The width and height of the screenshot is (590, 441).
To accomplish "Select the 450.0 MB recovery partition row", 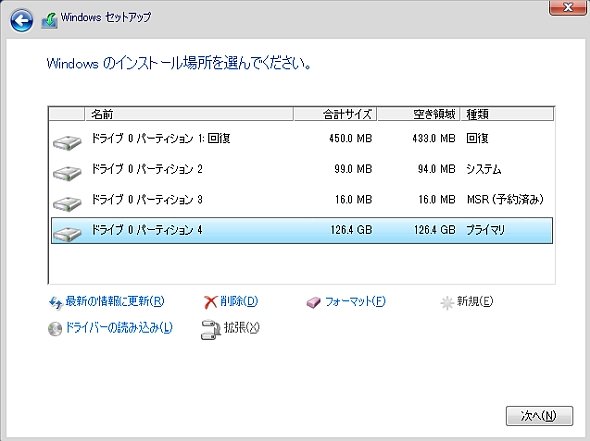I will point(302,138).
